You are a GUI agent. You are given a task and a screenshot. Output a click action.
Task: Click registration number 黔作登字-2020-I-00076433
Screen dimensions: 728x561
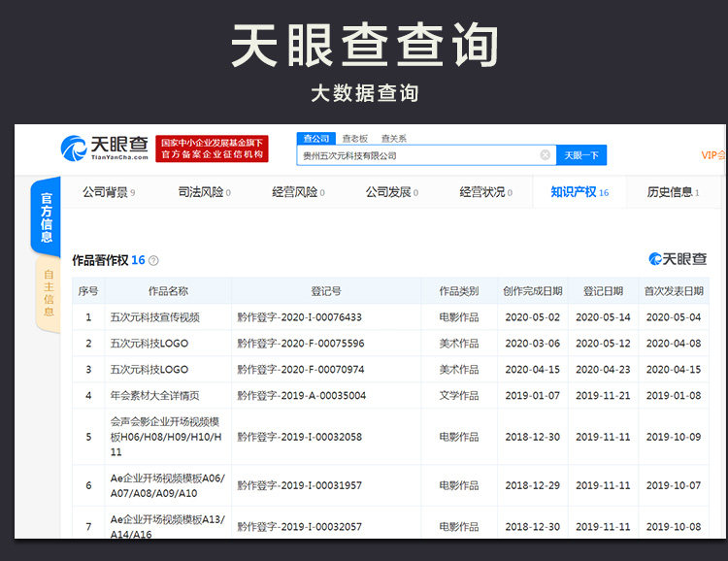pyautogui.click(x=300, y=317)
